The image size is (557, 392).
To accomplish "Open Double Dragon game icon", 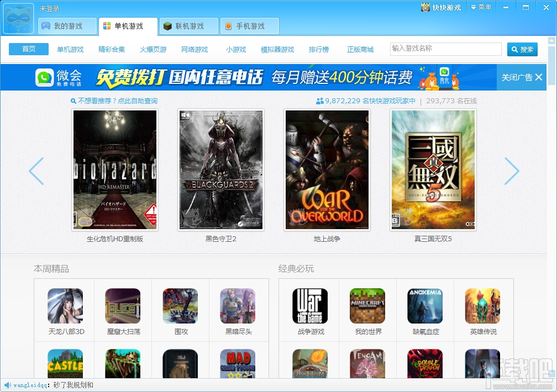I will tap(425, 364).
